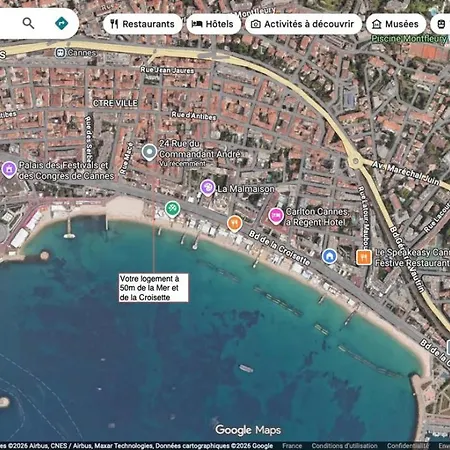Filter map by Musées
This screenshot has height=450, width=450.
click(x=396, y=24)
